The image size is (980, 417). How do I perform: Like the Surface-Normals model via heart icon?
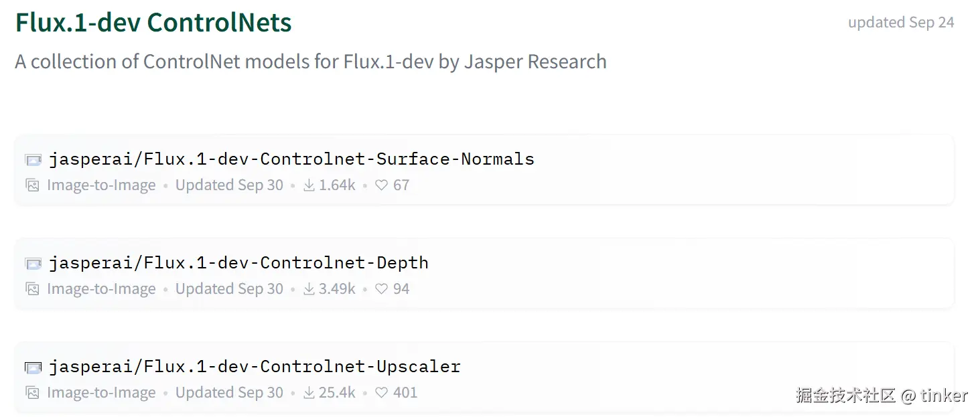(x=381, y=185)
